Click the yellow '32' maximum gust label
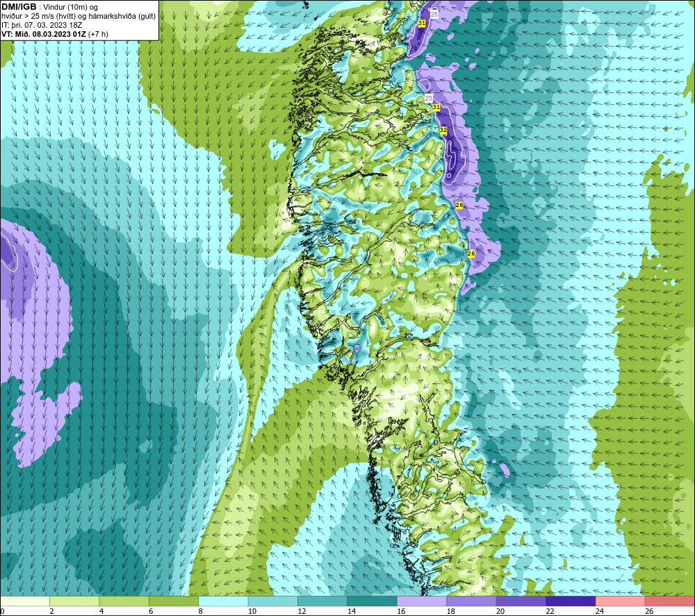Screen dimensions: 695x616 click(x=443, y=130)
